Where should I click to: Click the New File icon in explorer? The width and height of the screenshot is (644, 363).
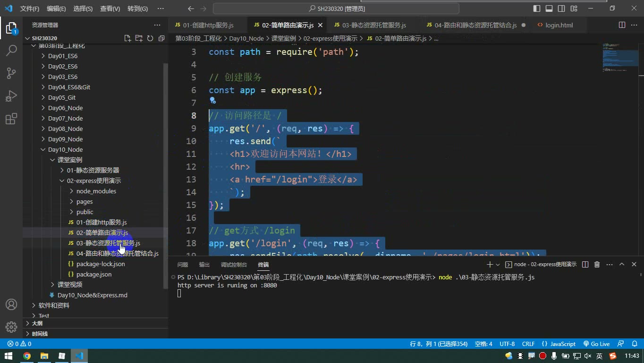coord(127,38)
